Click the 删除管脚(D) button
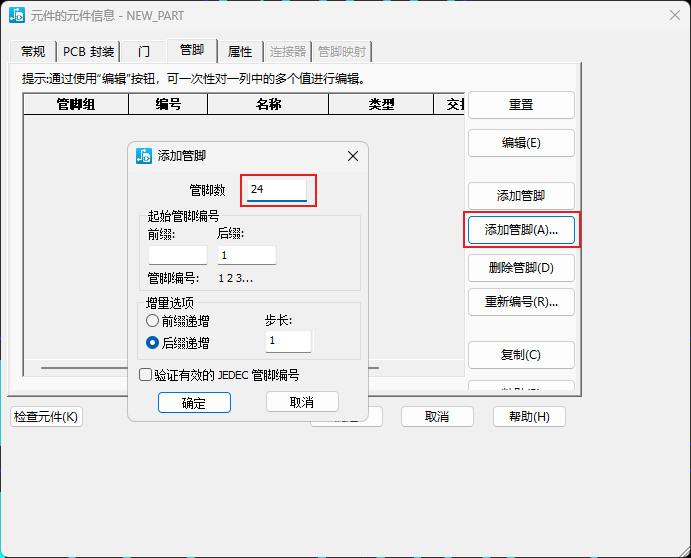Screen dimensions: 691x558 tap(521, 268)
